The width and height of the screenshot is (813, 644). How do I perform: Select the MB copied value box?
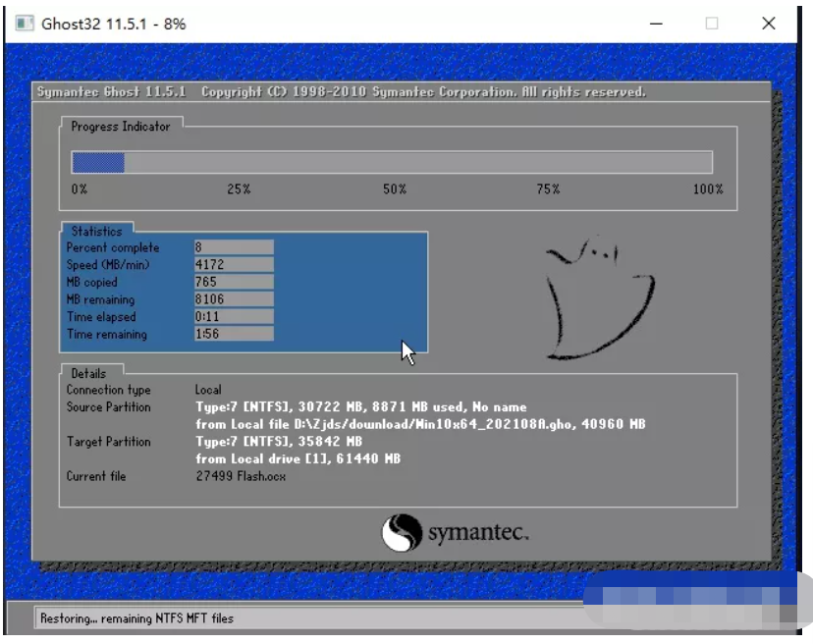coord(234,283)
